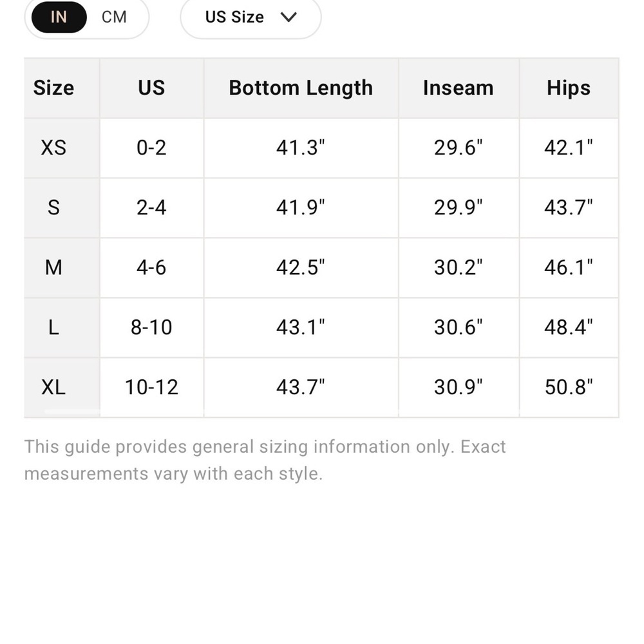Switch units to CM
644x644 pixels.
pos(114,17)
